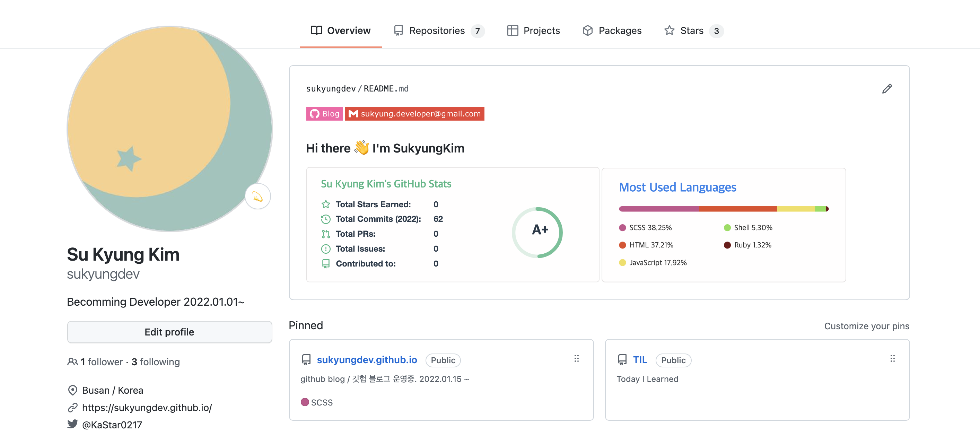Visit the https://sukyungdev.github.io/ website link
This screenshot has height=445, width=980.
(147, 407)
